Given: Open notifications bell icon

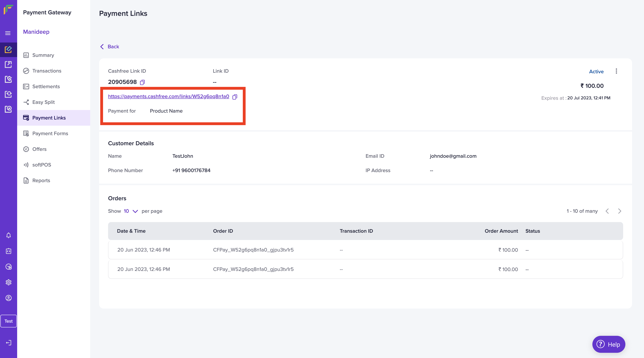Looking at the screenshot, I should [9, 235].
